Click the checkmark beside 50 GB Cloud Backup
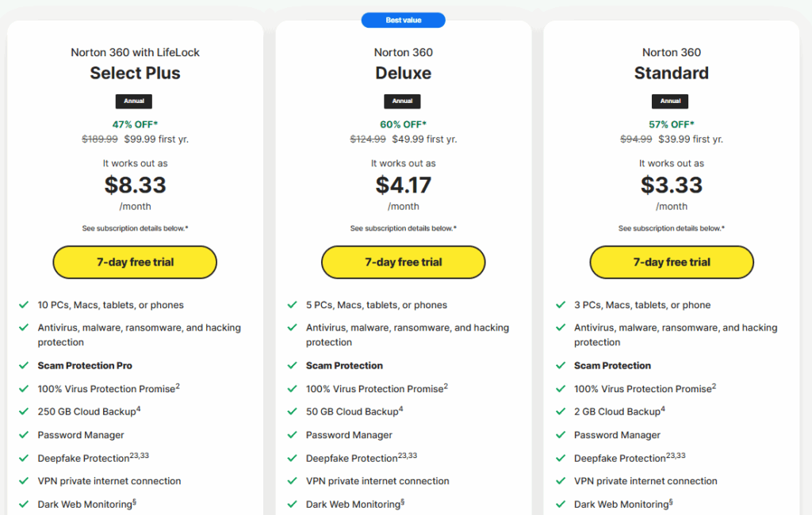 pyautogui.click(x=290, y=411)
